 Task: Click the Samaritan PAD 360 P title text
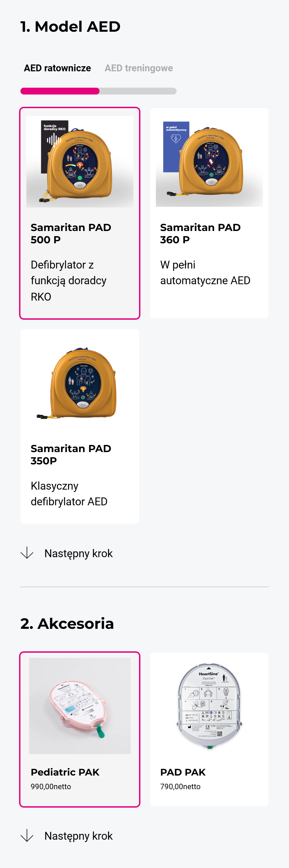pyautogui.click(x=200, y=233)
